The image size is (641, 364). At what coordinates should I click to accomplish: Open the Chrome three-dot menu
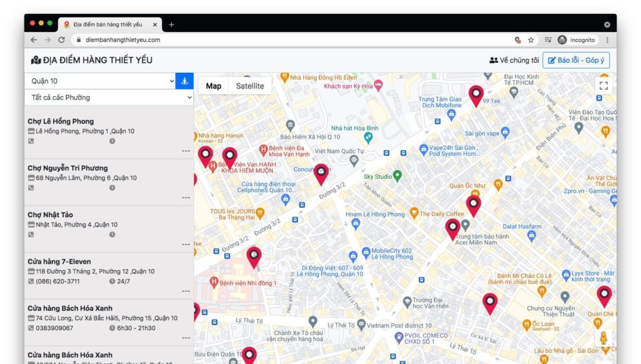point(607,40)
